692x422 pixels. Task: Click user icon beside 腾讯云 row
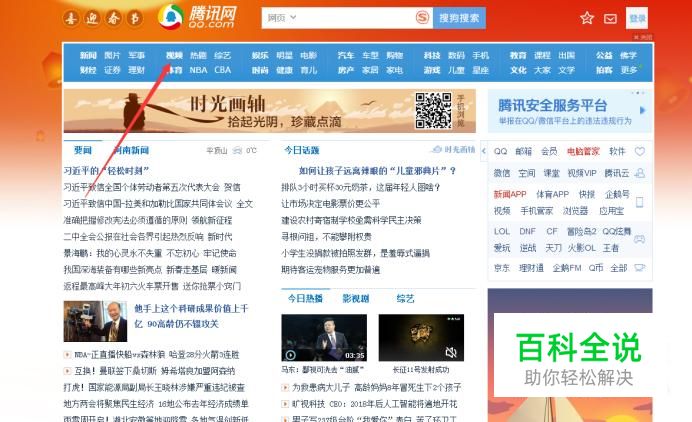point(639,173)
